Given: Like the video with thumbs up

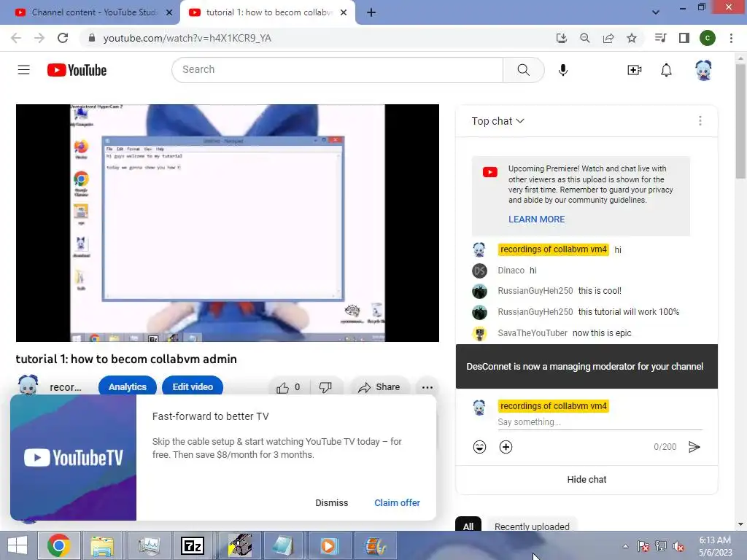Looking at the screenshot, I should pyautogui.click(x=288, y=387).
